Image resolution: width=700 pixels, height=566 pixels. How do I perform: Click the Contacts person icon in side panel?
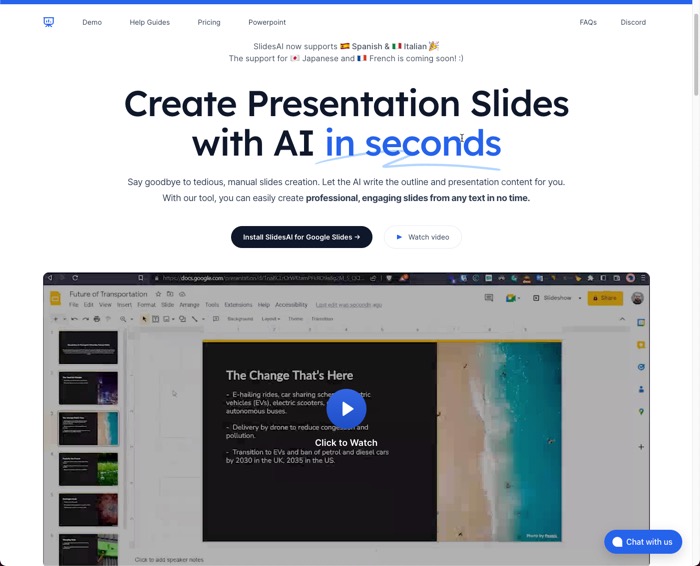[641, 389]
